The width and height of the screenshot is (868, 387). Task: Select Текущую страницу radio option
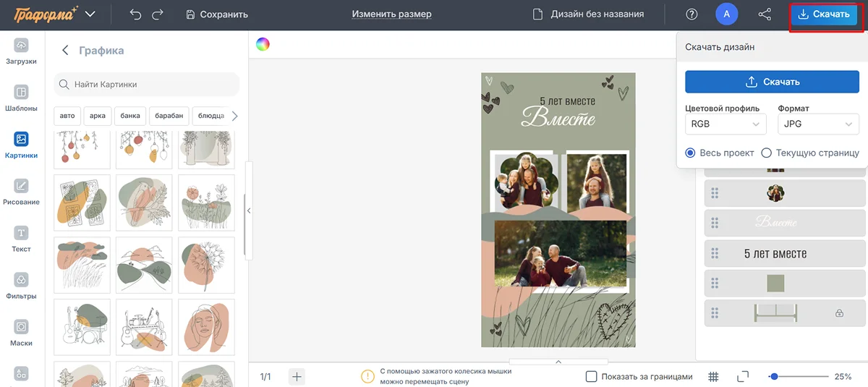[767, 153]
